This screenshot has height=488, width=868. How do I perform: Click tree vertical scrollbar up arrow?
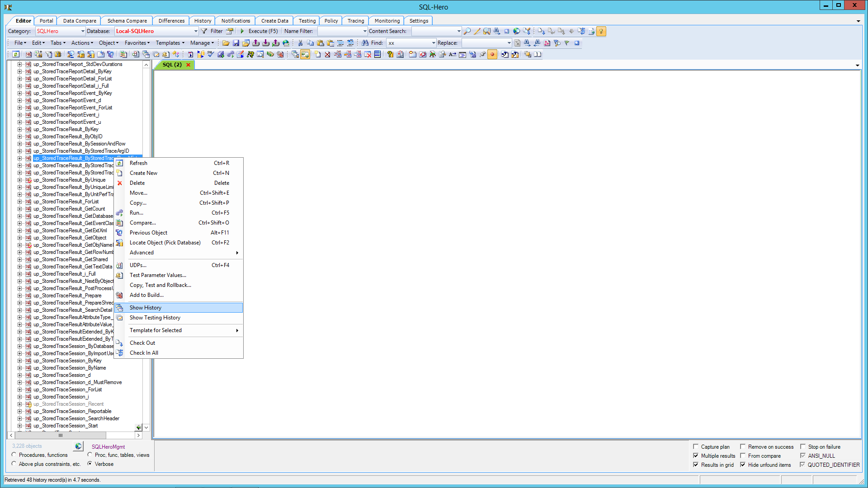(146, 65)
